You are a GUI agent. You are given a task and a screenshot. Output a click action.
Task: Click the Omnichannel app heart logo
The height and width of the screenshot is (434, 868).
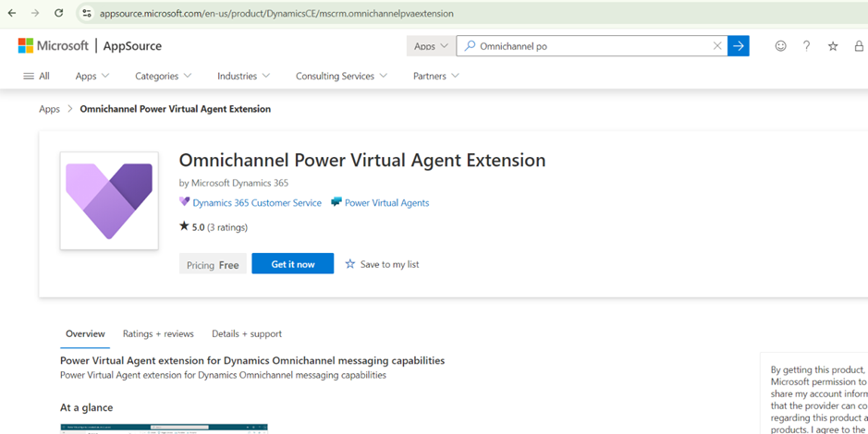(x=109, y=200)
